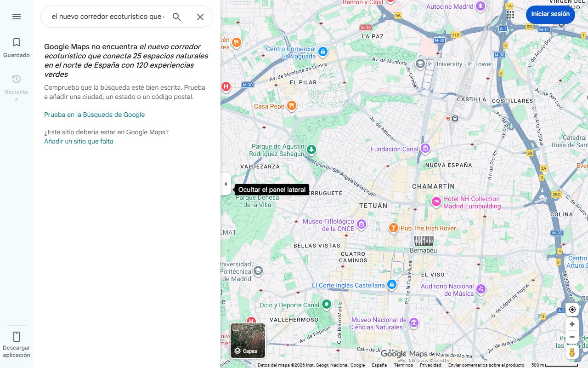Image resolution: width=588 pixels, height=368 pixels.
Task: Click the search magnifier icon
Action: [x=177, y=17]
